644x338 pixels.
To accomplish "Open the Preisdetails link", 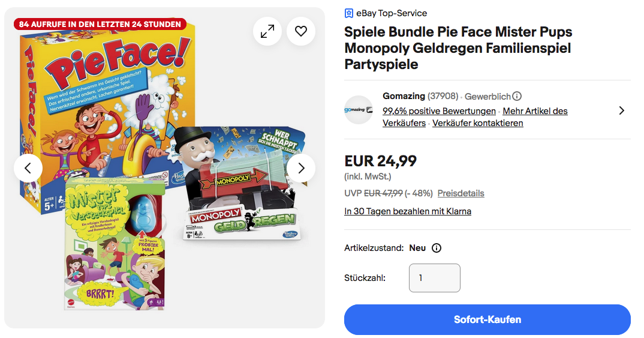I will [x=461, y=193].
